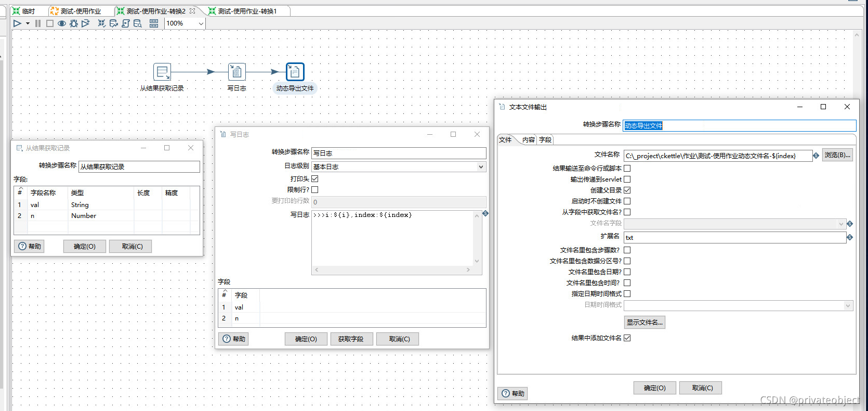Select the 动态导出文件 step on canvas
Image resolution: width=868 pixels, height=411 pixels.
pyautogui.click(x=295, y=72)
